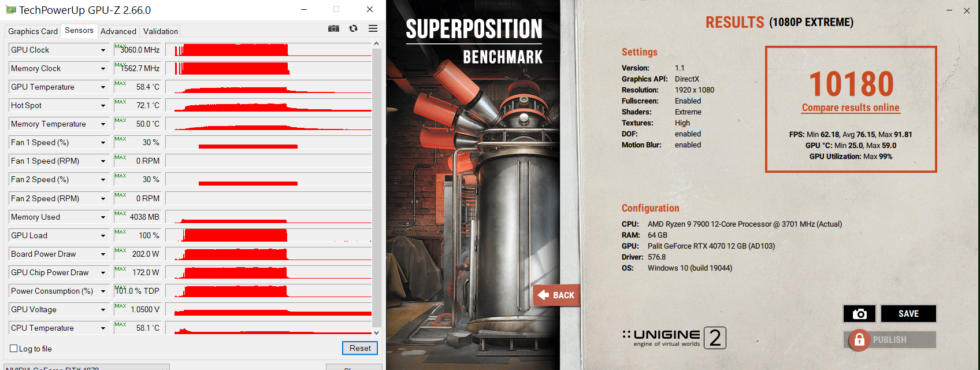Click the 101.0 % TDP value
Image resolution: width=980 pixels, height=370 pixels.
138,291
